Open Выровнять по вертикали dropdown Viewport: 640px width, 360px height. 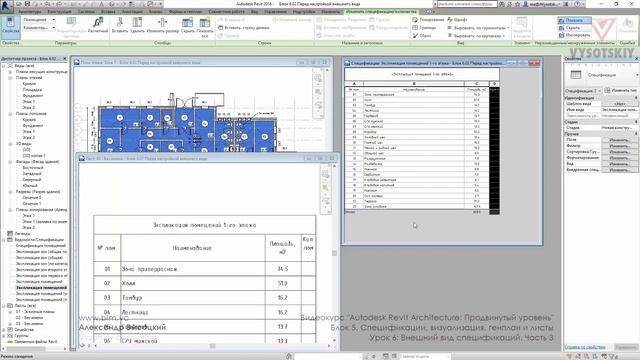(x=477, y=36)
